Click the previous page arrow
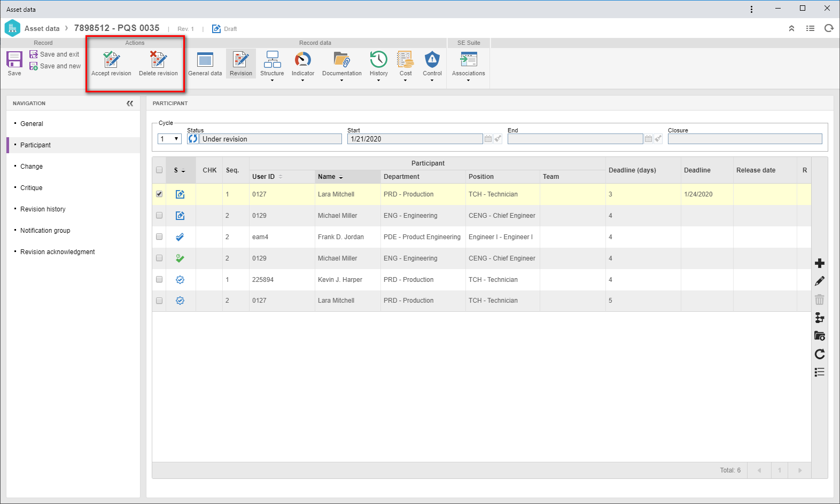840x504 pixels. pyautogui.click(x=759, y=470)
